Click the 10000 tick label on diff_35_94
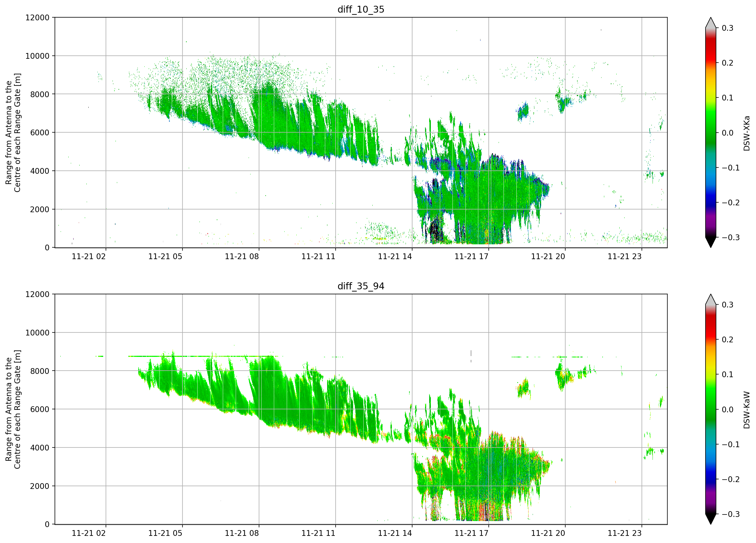This screenshot has width=756, height=543. coord(37,333)
